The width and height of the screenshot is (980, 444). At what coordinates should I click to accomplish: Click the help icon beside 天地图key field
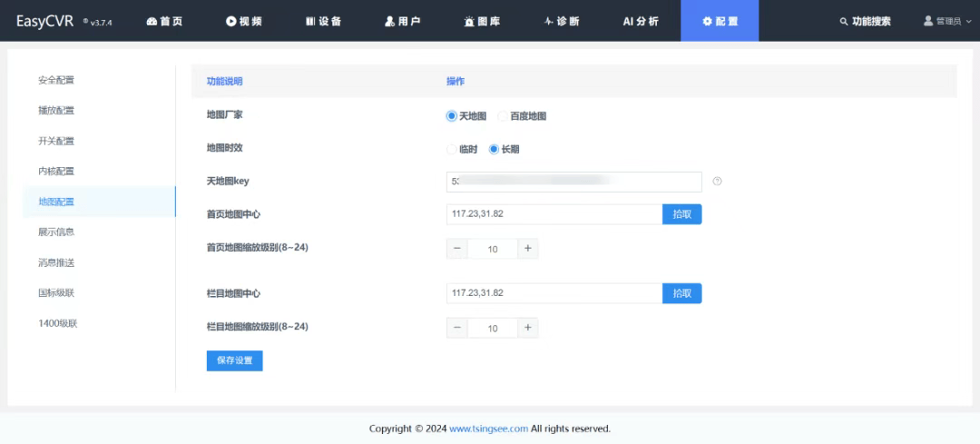717,182
